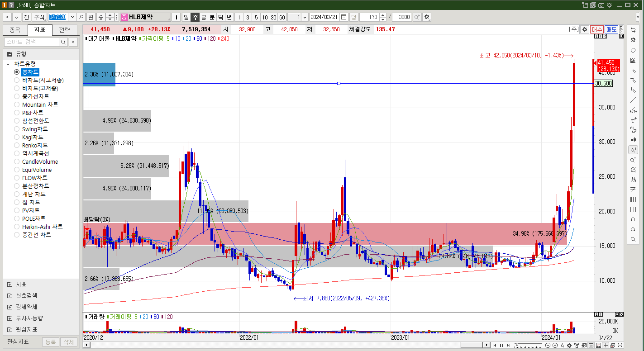Viewport: 644px width, 351px height.
Task: Click the 삭제 button in 관심지표 bar
Action: tap(68, 342)
